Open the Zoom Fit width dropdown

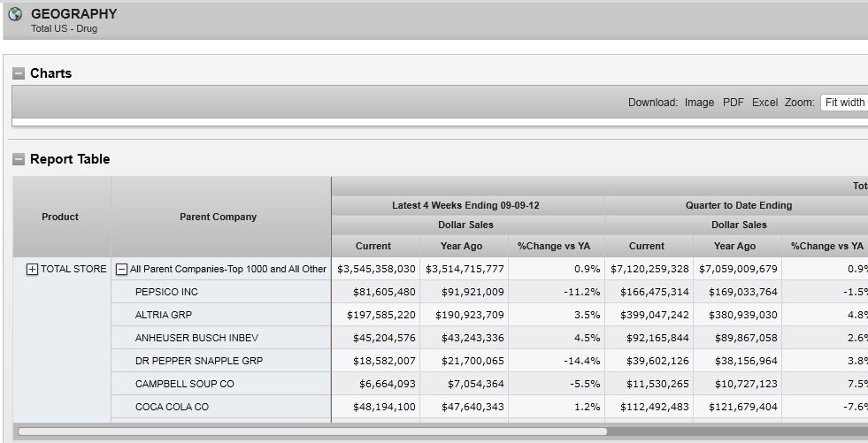click(x=844, y=103)
